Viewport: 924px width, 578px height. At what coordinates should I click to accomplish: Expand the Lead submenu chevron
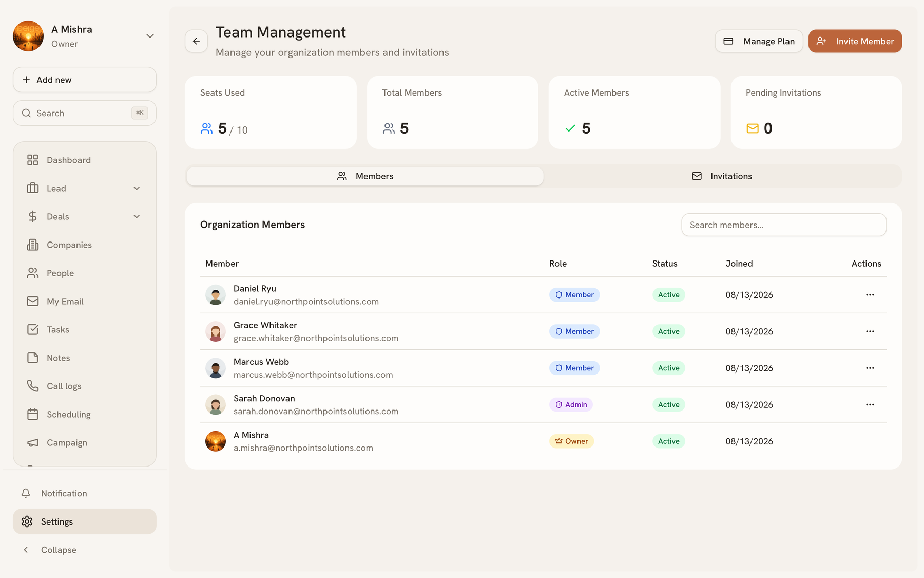[x=137, y=188]
